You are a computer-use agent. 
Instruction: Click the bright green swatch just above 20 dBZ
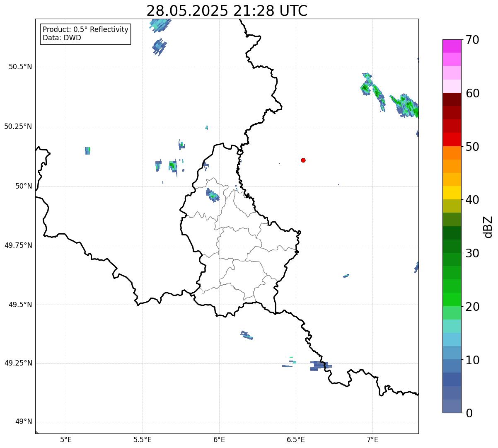tap(452, 299)
